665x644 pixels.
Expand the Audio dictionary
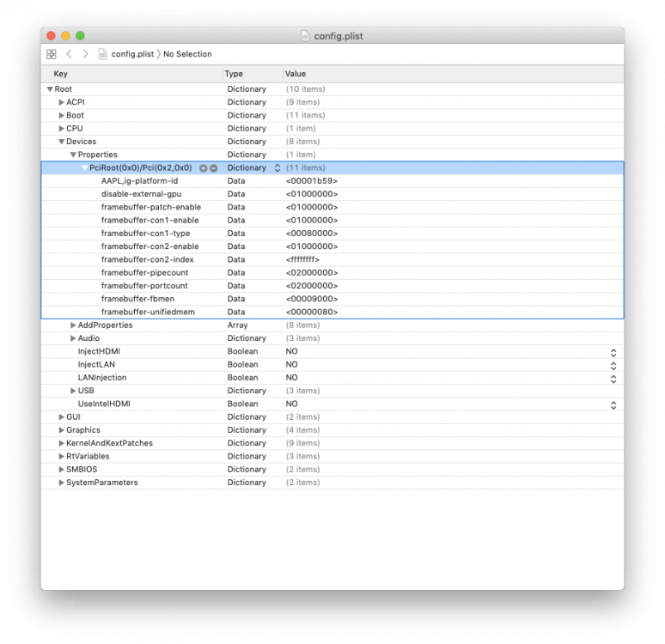73,338
